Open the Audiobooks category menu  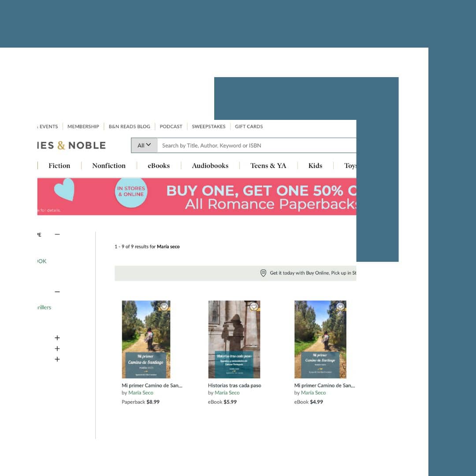[x=210, y=166]
